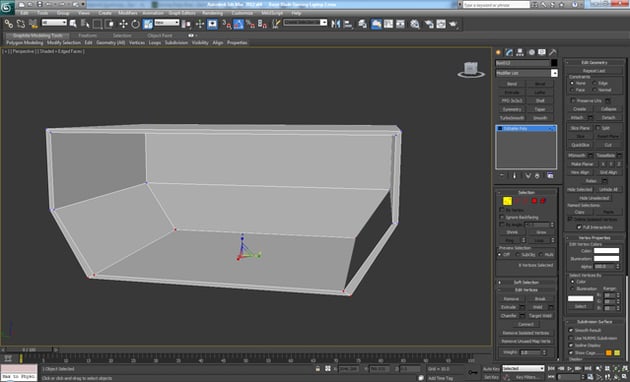This screenshot has width=630, height=382.
Task: Toggle the Angle Snap icon
Action: click(239, 24)
